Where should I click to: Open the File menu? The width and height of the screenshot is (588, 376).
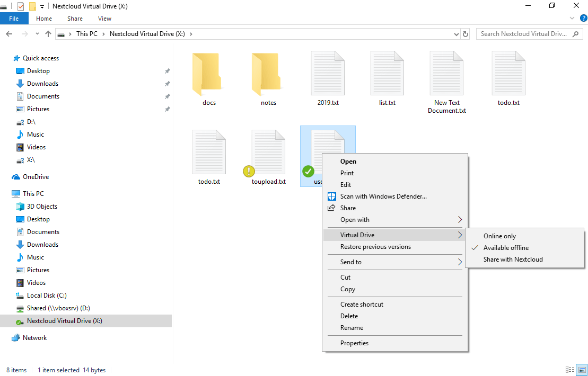point(14,18)
